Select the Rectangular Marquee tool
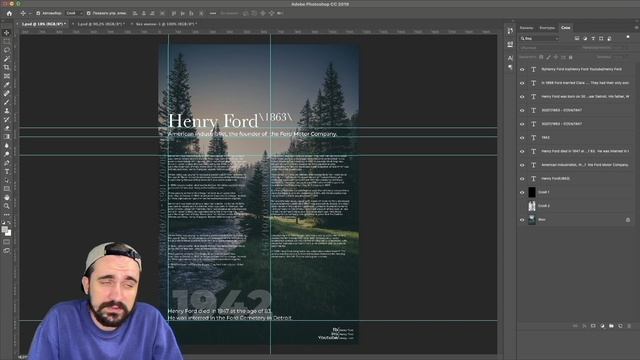640x360 pixels. pos(7,41)
